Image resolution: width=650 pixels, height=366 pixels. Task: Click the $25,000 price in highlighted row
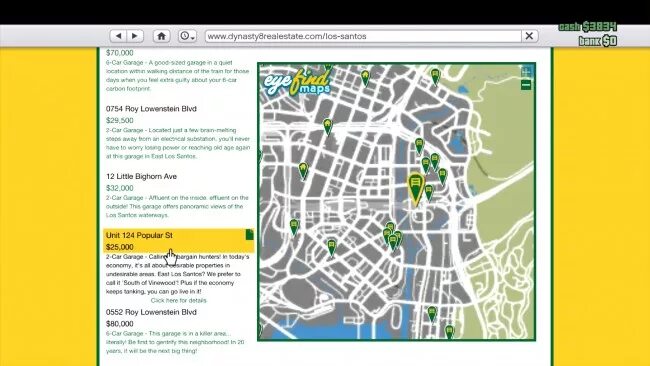click(x=120, y=247)
